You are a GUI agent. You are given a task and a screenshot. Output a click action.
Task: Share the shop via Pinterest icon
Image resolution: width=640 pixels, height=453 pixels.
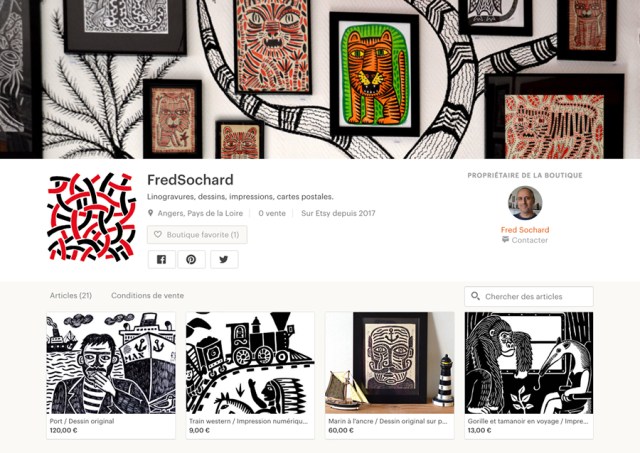191,260
